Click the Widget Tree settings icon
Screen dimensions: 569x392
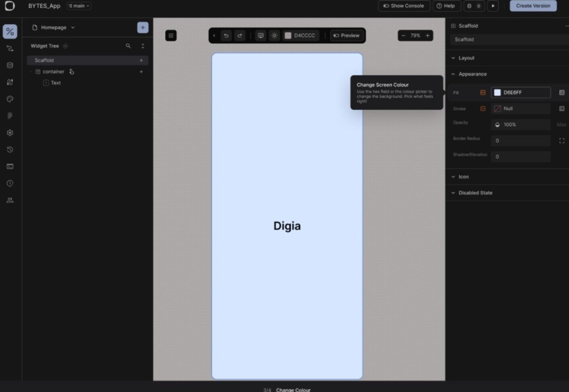65,46
